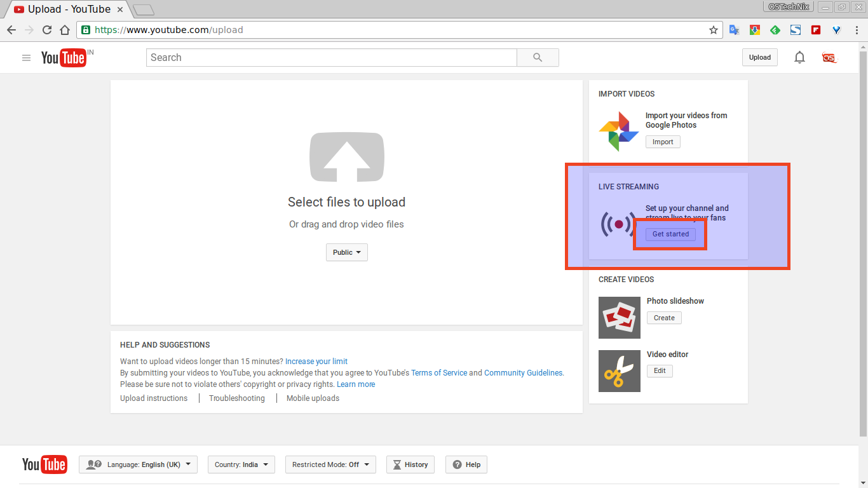Click the browser forward arrow
Image resolution: width=868 pixels, height=488 pixels.
point(29,30)
